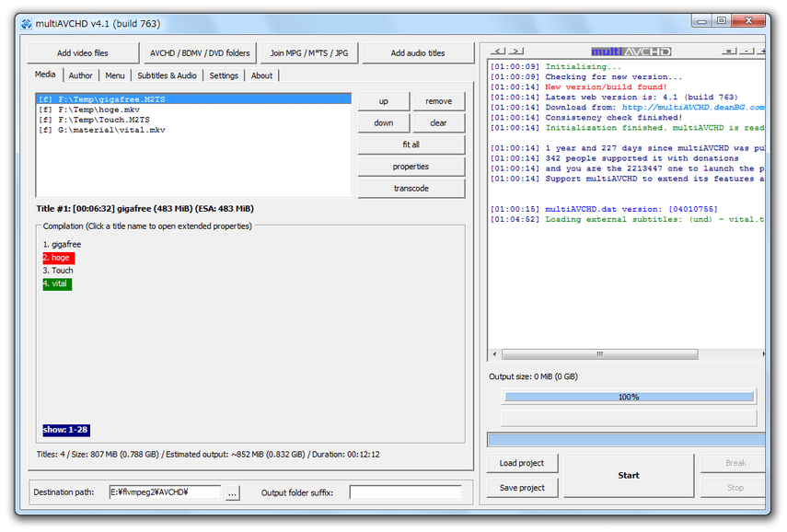Screen dimensions: 787x532
Task: Clear the media list
Action: pos(439,123)
